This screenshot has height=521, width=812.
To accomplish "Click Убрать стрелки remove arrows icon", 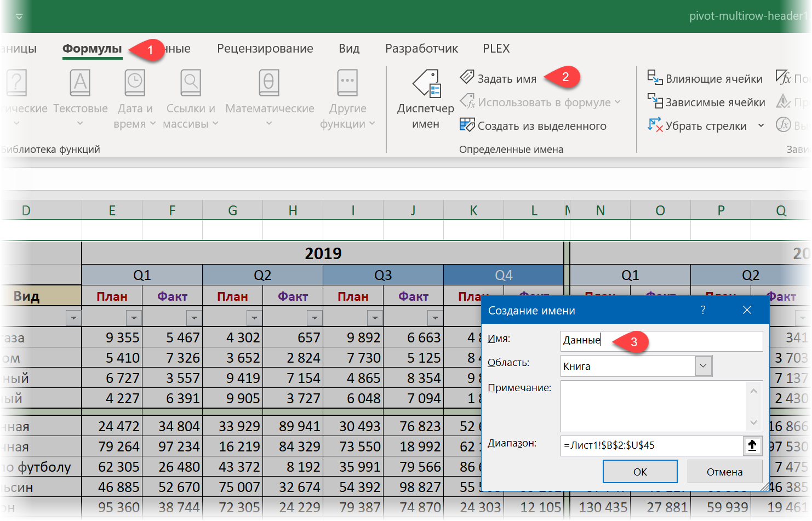I will [x=655, y=125].
